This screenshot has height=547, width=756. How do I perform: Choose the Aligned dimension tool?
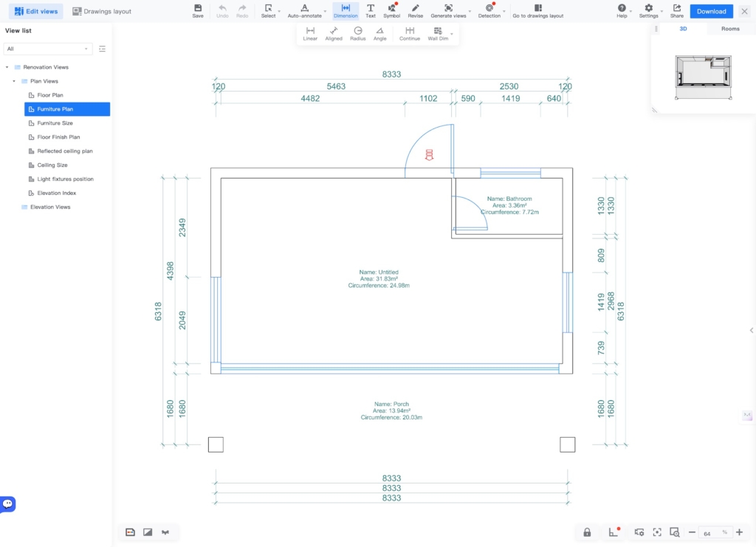point(334,33)
